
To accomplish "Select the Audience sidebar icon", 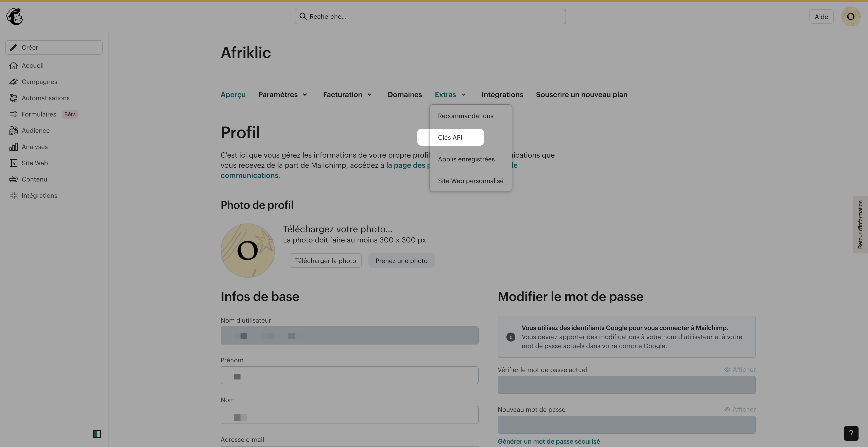I will 14,130.
